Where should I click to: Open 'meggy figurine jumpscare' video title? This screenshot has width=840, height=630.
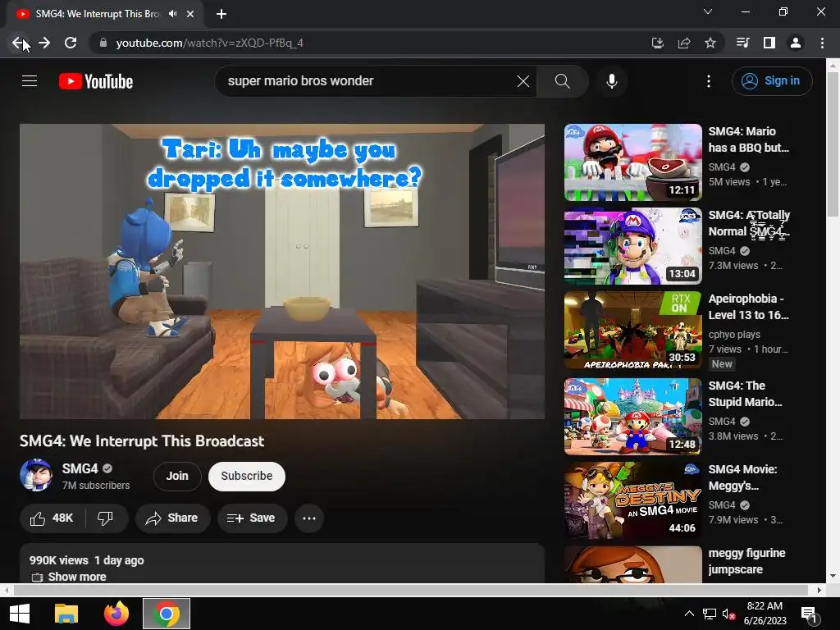coord(746,561)
